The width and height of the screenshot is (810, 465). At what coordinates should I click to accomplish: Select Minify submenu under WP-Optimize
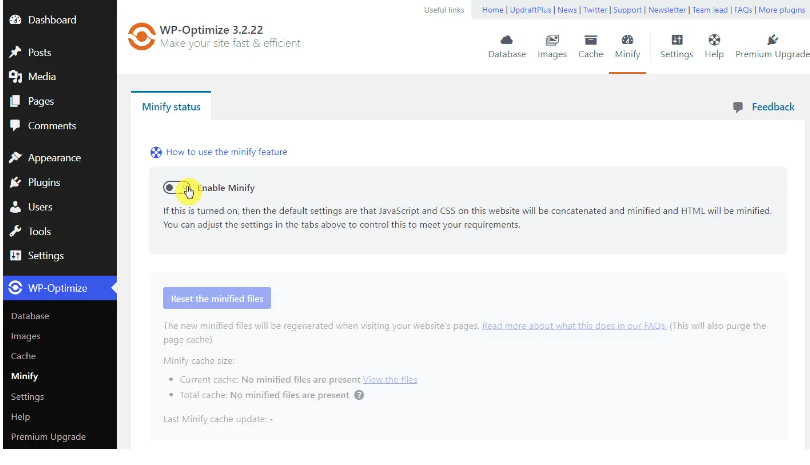pos(24,376)
